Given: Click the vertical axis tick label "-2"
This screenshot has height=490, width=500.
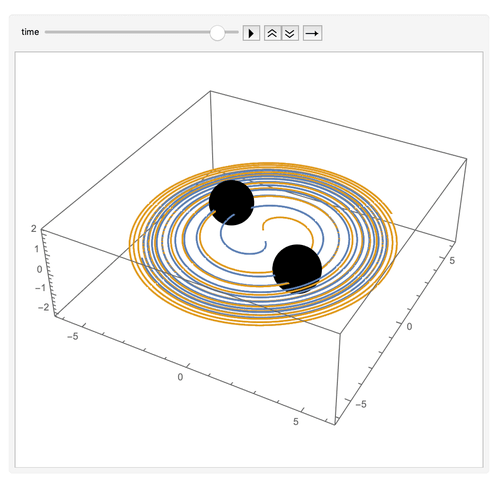Looking at the screenshot, I should coord(43,307).
